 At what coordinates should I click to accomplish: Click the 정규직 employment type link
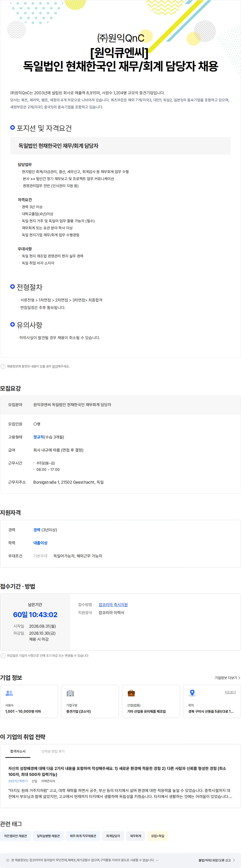[x=38, y=437]
